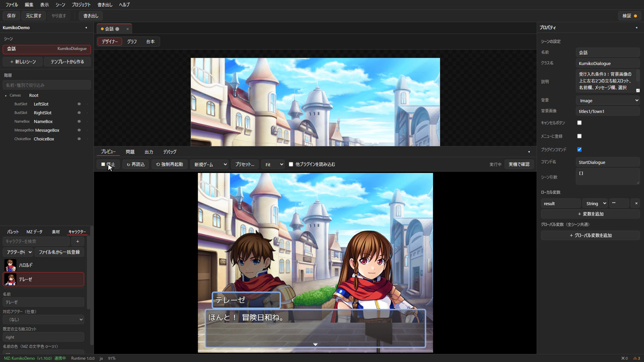Toggle visibility dot of ChoiceBox
This screenshot has width=644, height=362.
(79, 139)
